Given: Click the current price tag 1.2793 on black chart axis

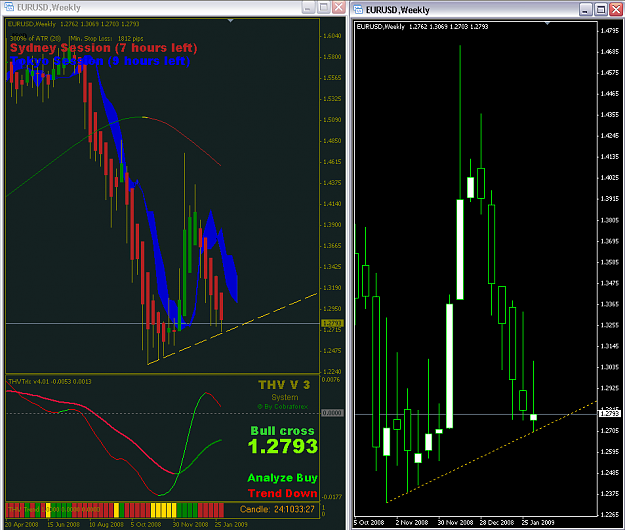Looking at the screenshot, I should pyautogui.click(x=610, y=414).
